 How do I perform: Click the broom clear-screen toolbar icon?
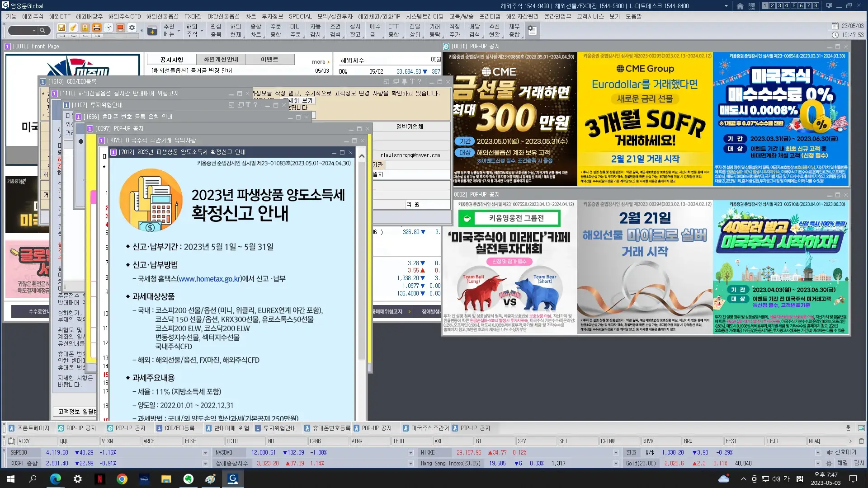[73, 28]
